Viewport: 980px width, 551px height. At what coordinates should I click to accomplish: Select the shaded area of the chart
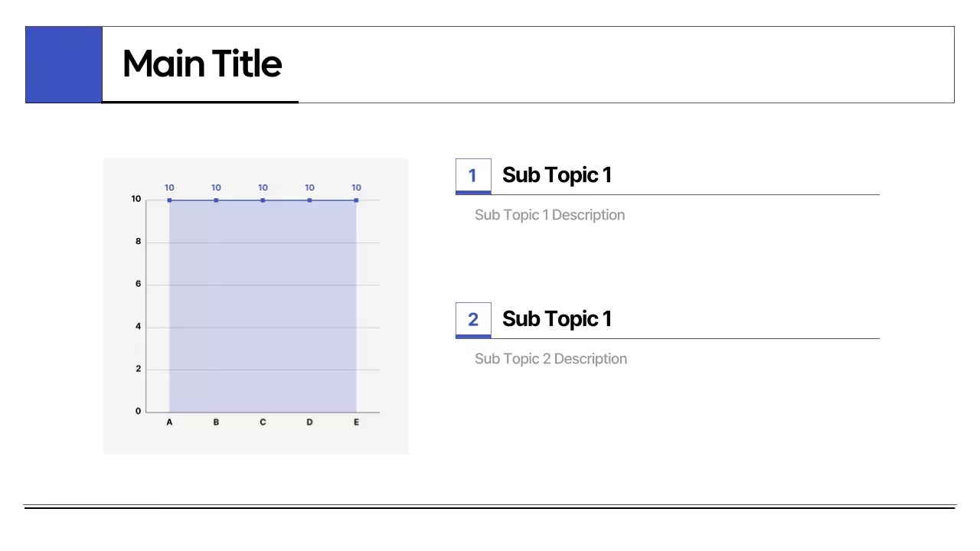pyautogui.click(x=263, y=306)
